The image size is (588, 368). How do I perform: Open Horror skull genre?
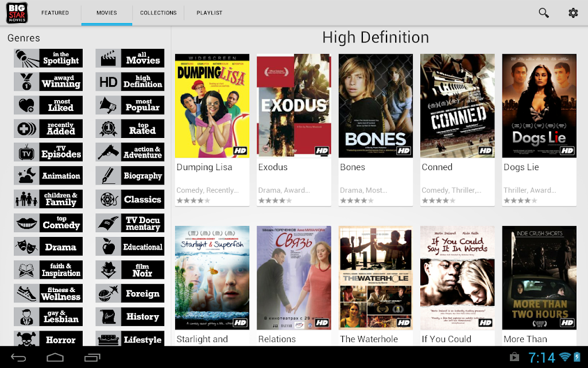pos(48,338)
